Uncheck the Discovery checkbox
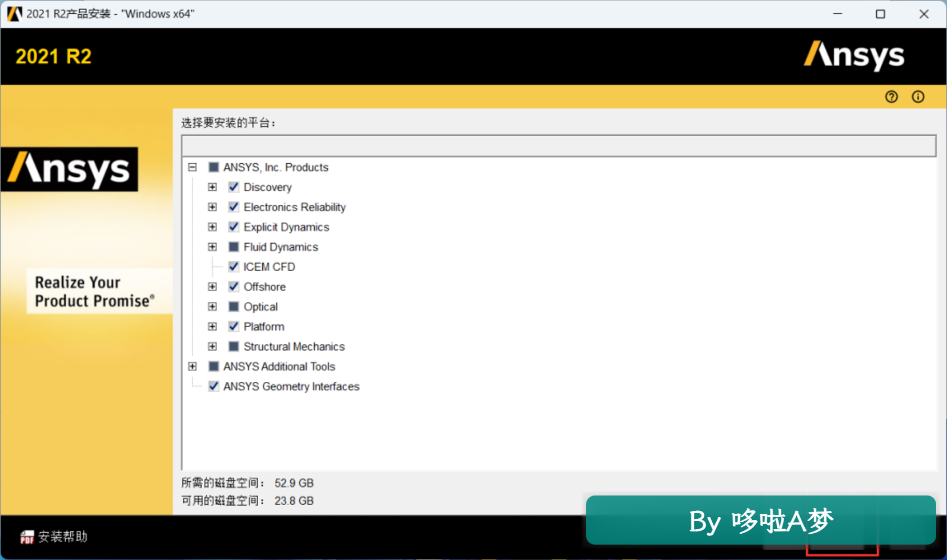The image size is (947, 560). coord(234,187)
